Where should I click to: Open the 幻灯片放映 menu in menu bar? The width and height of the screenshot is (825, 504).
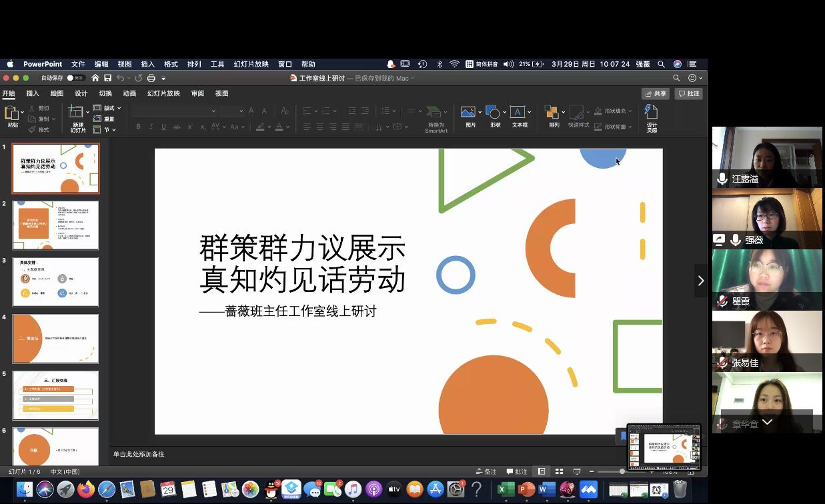(x=251, y=64)
